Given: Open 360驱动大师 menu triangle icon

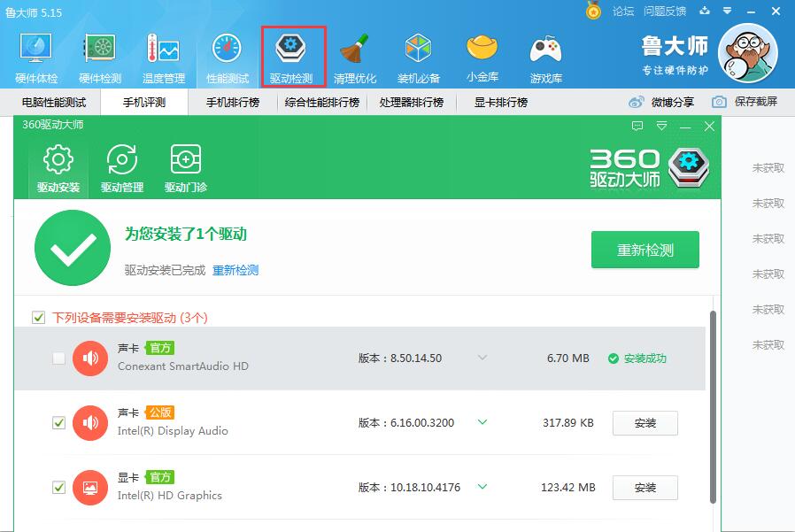Looking at the screenshot, I should coord(661,126).
